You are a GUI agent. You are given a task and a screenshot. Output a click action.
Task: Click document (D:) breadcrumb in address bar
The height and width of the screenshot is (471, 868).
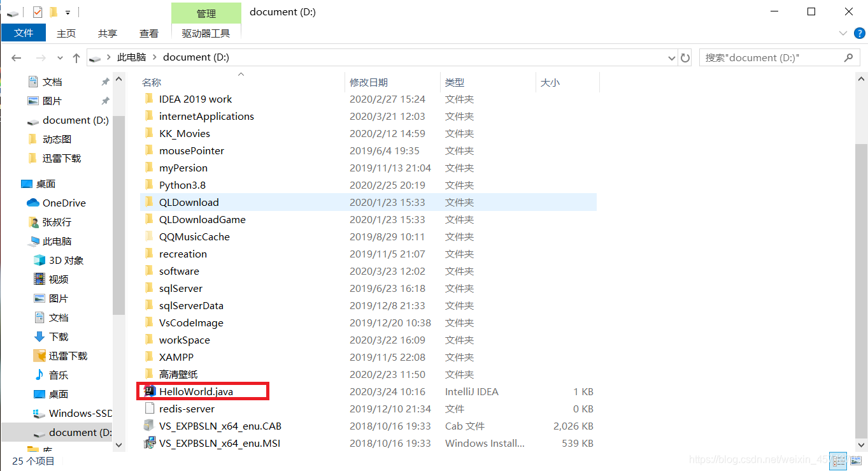tap(196, 57)
